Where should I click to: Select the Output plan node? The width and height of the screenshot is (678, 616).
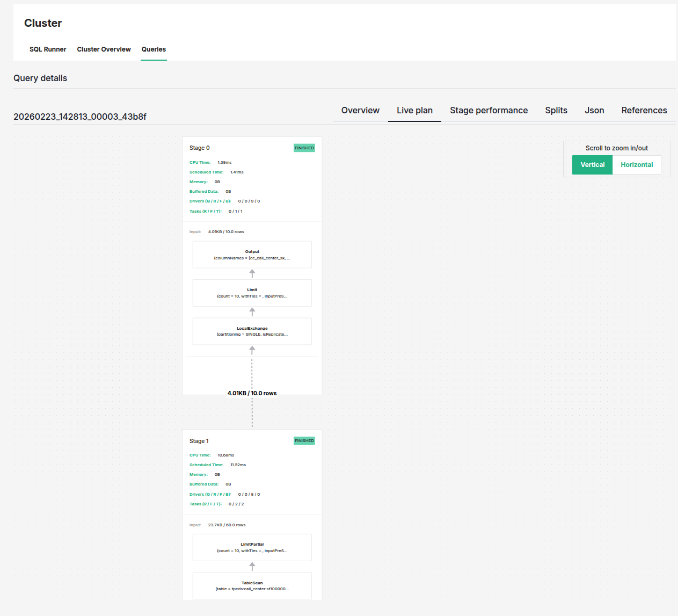pyautogui.click(x=252, y=254)
